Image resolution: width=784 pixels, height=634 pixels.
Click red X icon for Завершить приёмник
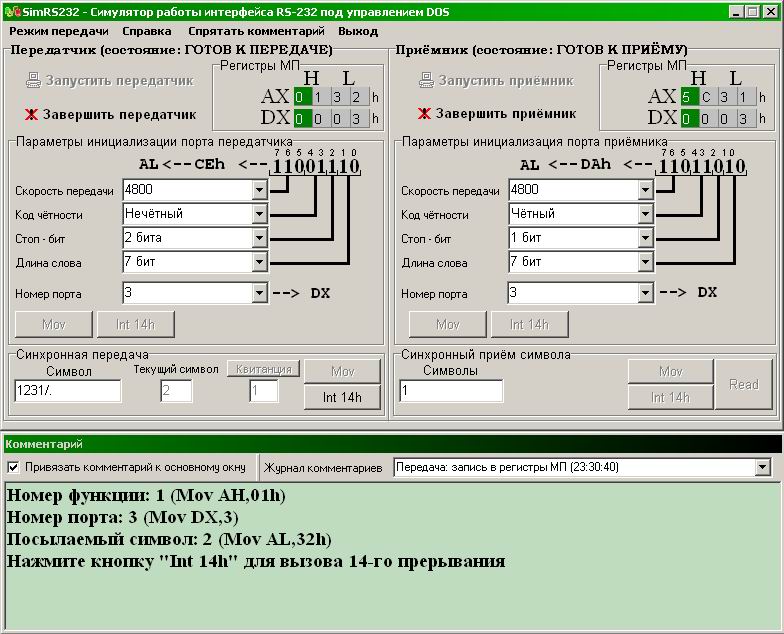click(424, 114)
